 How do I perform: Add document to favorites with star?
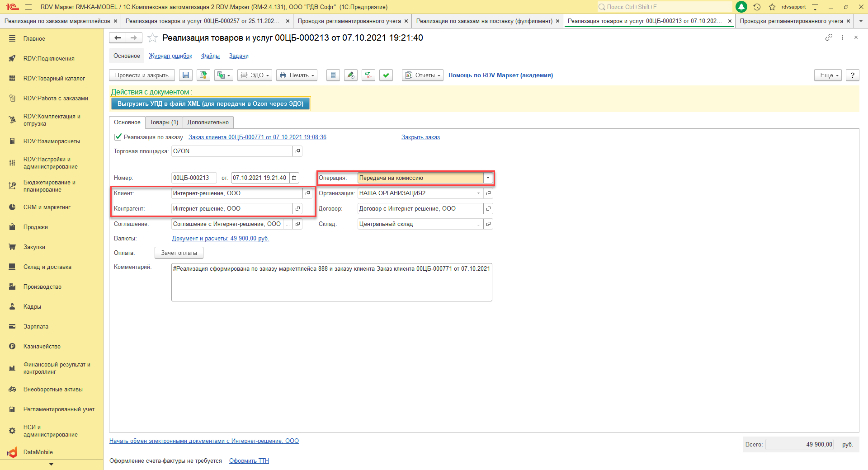[153, 38]
